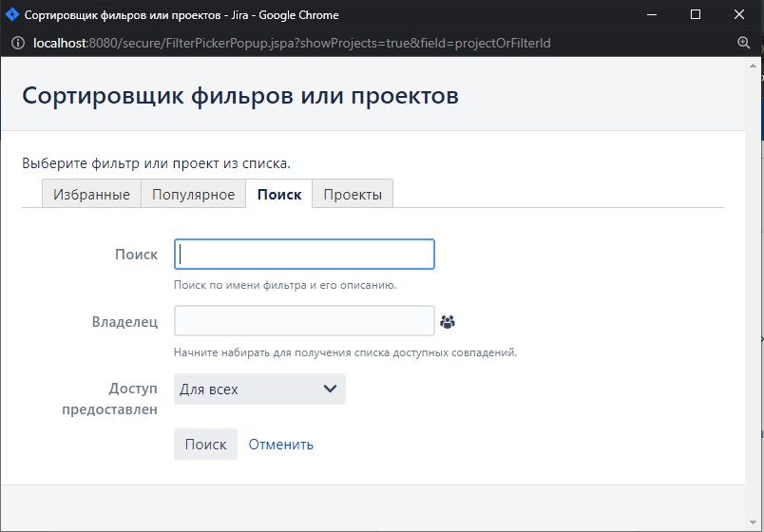
Task: Switch to the Избранные tab
Action: point(91,194)
